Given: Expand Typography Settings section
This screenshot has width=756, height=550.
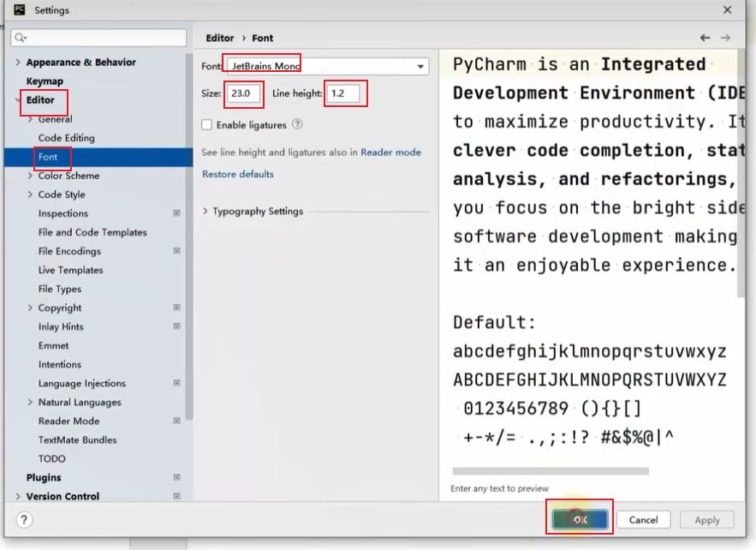Looking at the screenshot, I should pos(205,212).
